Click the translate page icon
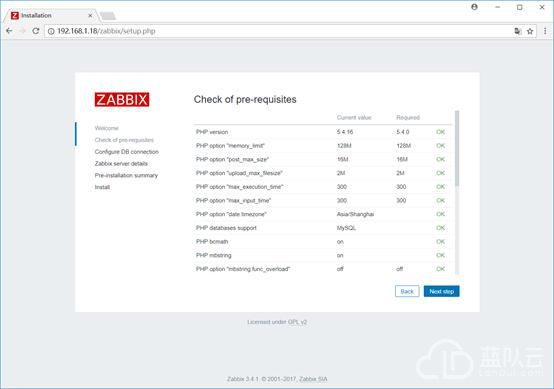This screenshot has width=554, height=389. [518, 31]
